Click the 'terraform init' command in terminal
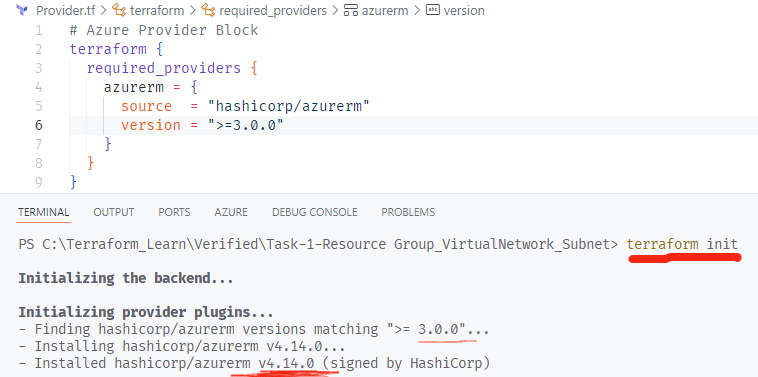This screenshot has width=758, height=377. click(682, 244)
